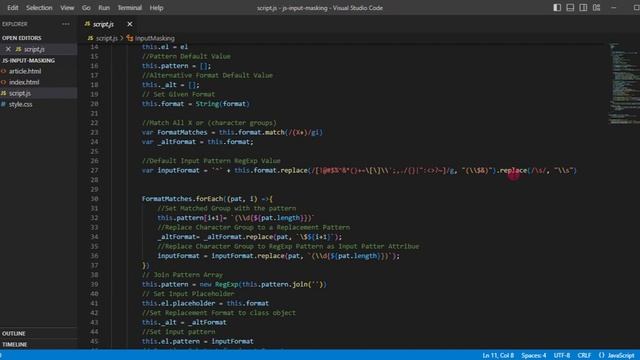
Task: Open Explorer more actions ellipsis
Action: pos(66,24)
